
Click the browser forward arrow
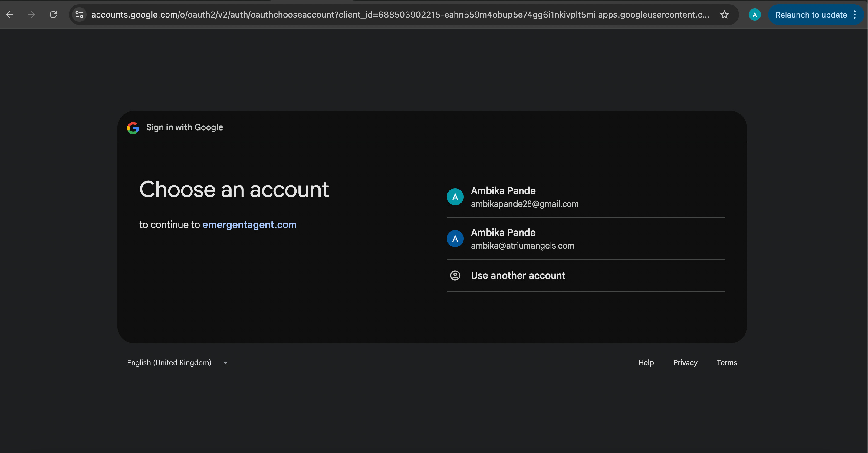click(31, 15)
